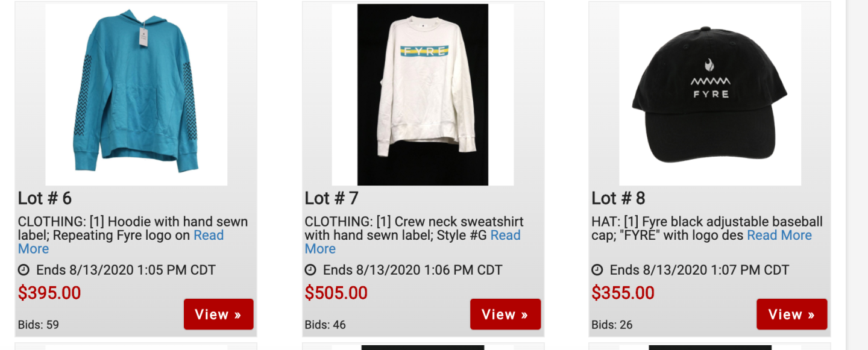View Lot 6 hoodie details
868x350 pixels.
(x=218, y=314)
